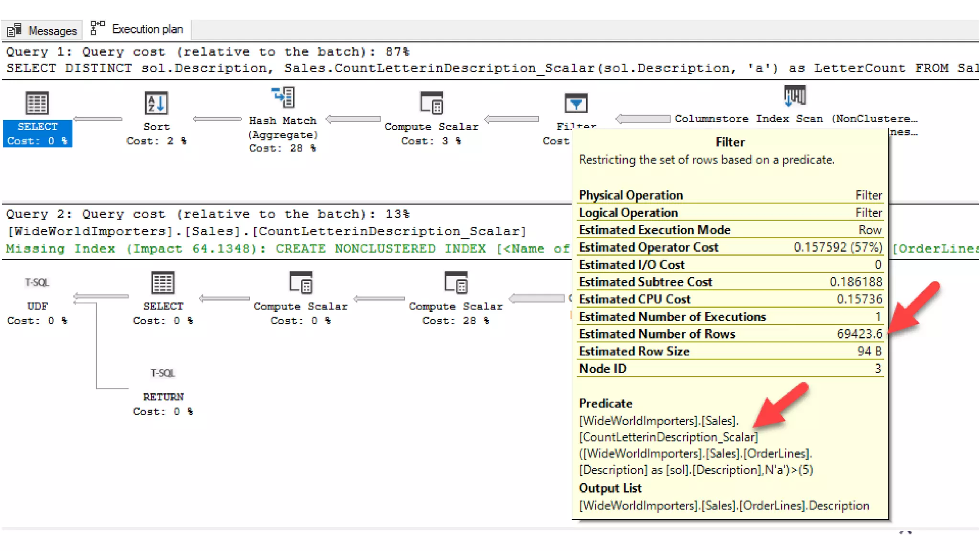
Task: Click the Estimated Row Size value 94 B
Action: [869, 351]
